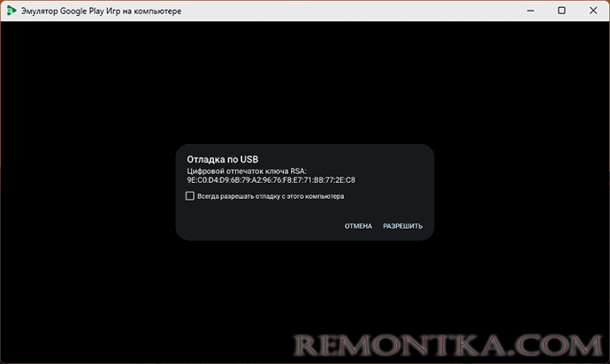Viewport: 610px width, 364px height.
Task: Click the 'Всегда разрешать отладку с этого компьютера' label
Action: (x=271, y=196)
